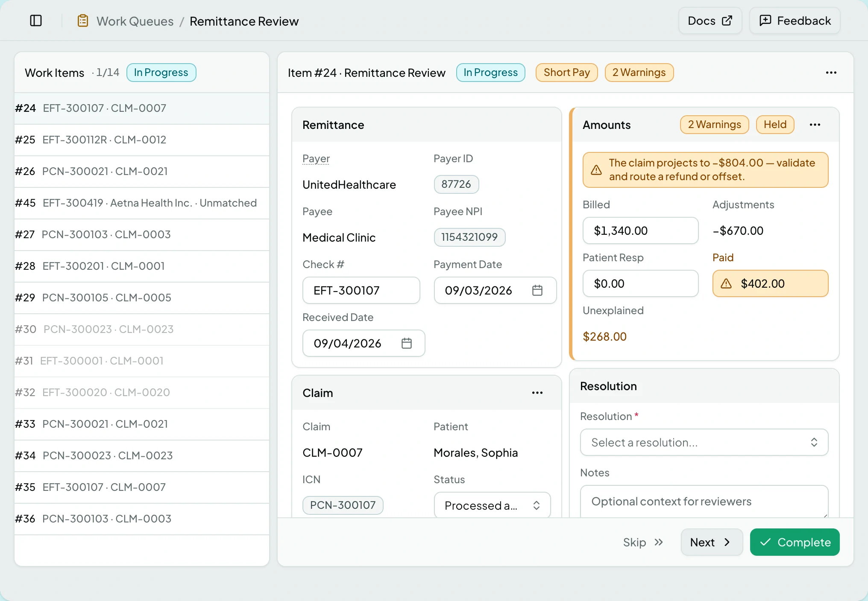Select work item #36 PCN-300103
The height and width of the screenshot is (601, 868).
click(142, 519)
